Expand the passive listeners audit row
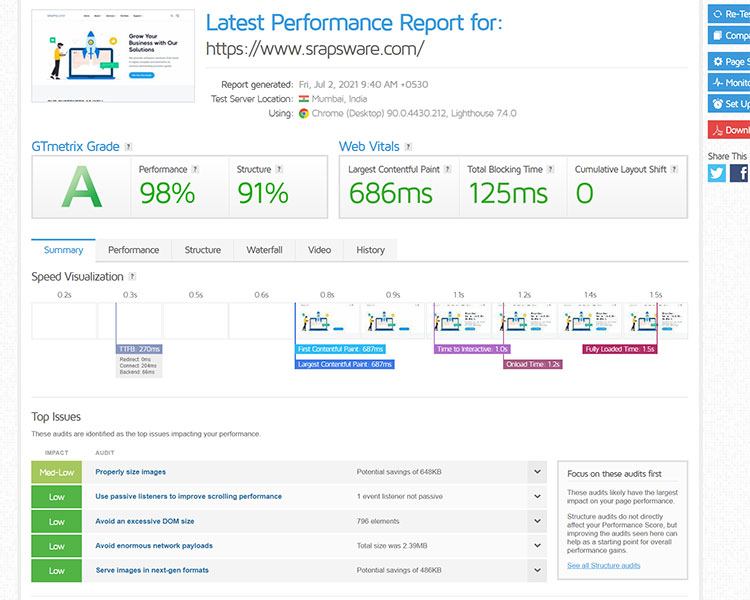 pyautogui.click(x=538, y=496)
